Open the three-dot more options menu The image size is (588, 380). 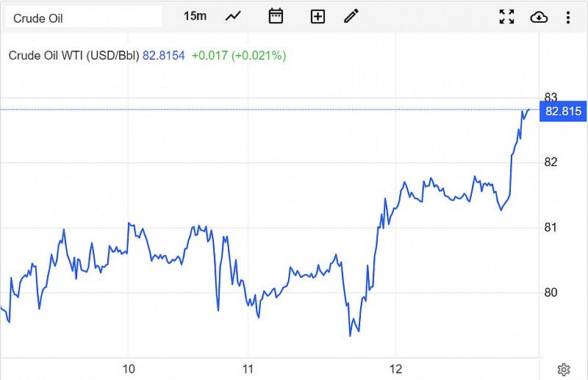pyautogui.click(x=568, y=17)
